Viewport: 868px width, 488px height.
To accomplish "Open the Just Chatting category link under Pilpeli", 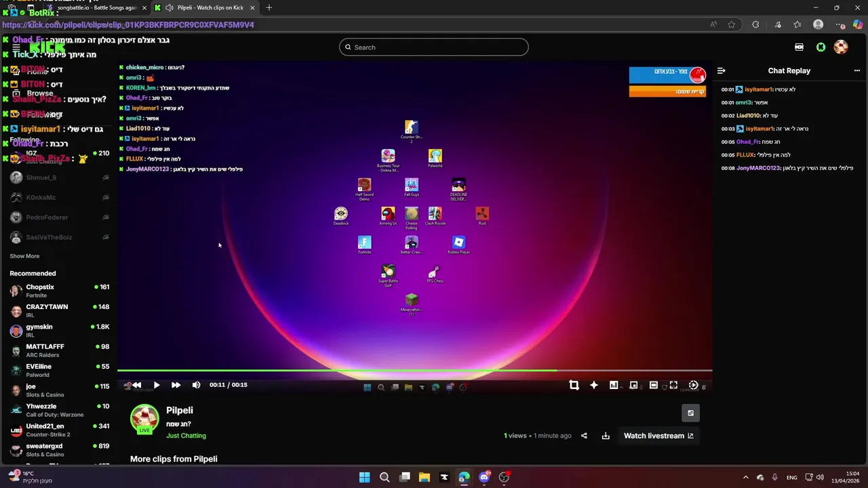I will tap(186, 436).
